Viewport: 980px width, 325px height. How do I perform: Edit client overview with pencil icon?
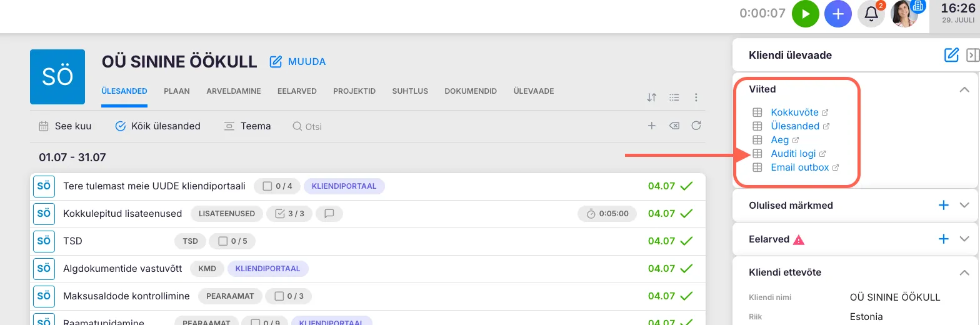(x=951, y=55)
